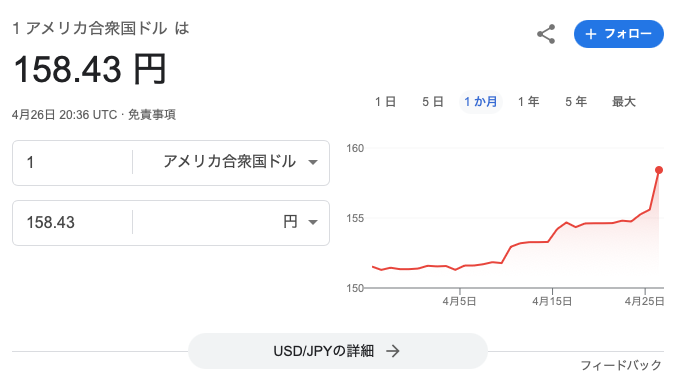Select アメリカ合衆国ドル currency selector
The image size is (689, 391).
[x=231, y=163]
